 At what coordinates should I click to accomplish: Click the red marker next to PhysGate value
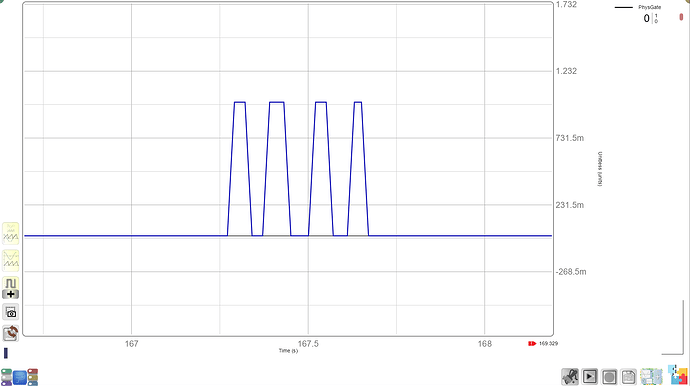tap(681, 17)
